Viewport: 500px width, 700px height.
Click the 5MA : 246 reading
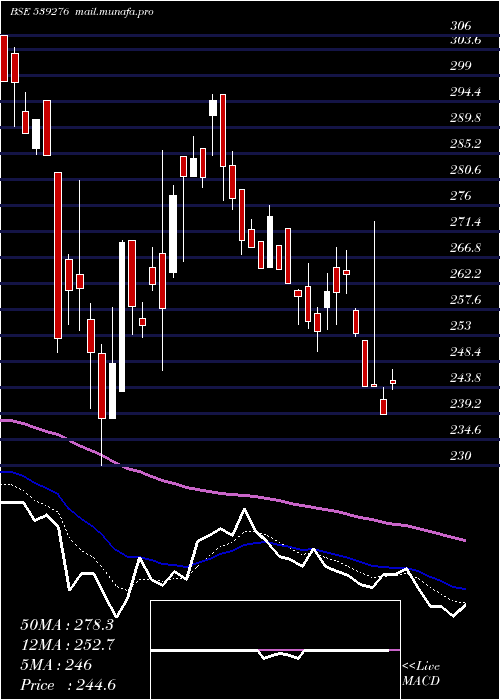point(56,665)
